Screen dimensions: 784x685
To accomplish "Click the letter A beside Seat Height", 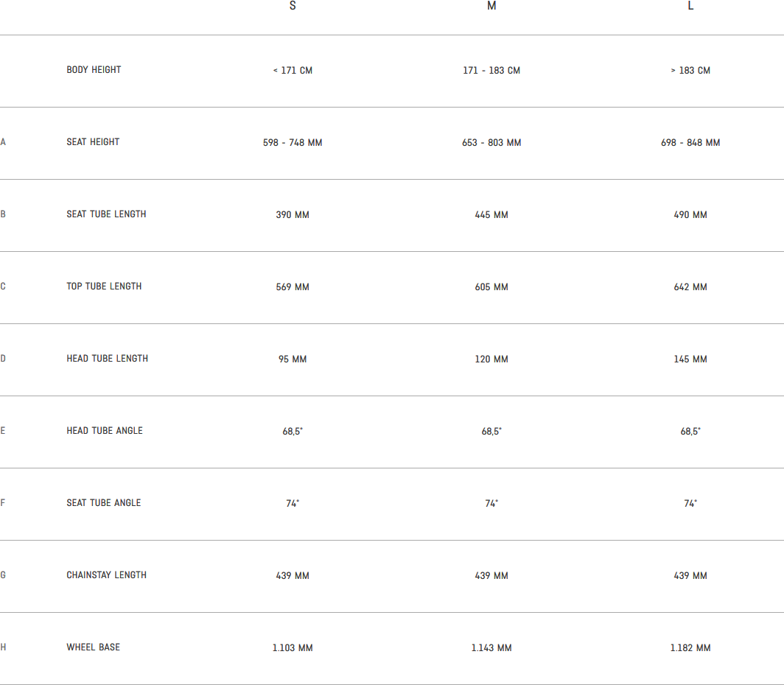I will pos(3,142).
